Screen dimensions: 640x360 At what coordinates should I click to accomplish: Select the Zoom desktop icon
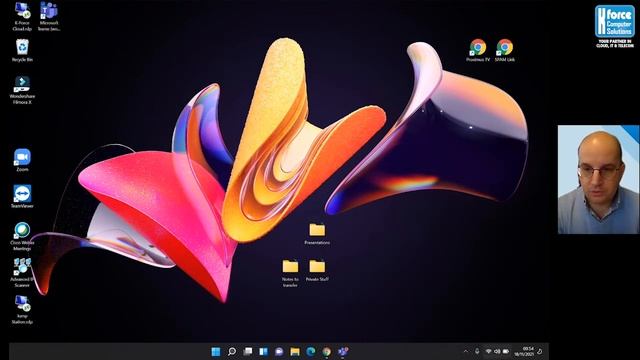click(22, 160)
